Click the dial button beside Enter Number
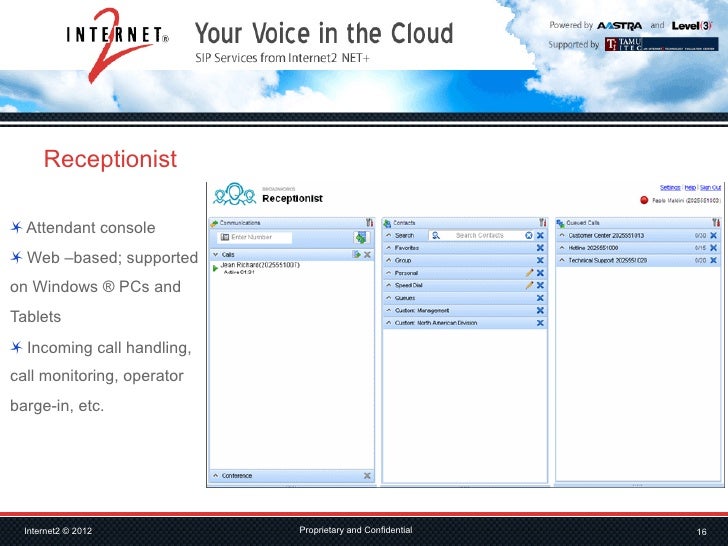This screenshot has width=728, height=546. (361, 238)
